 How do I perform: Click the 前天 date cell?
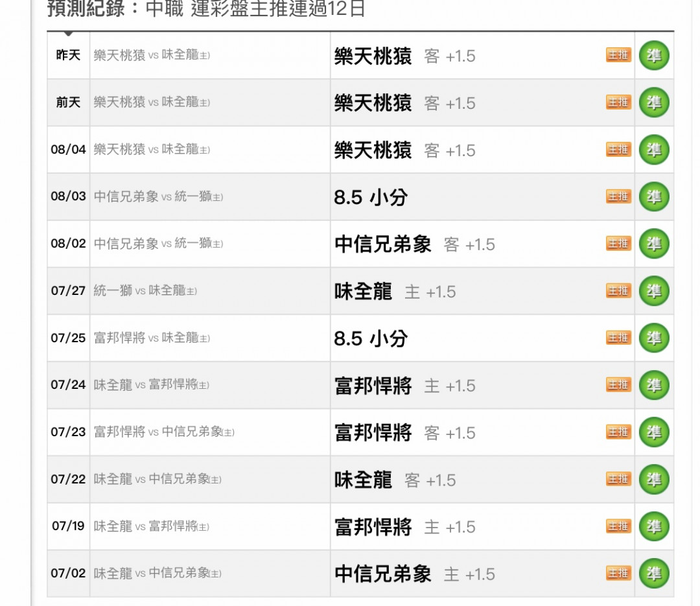coord(68,102)
